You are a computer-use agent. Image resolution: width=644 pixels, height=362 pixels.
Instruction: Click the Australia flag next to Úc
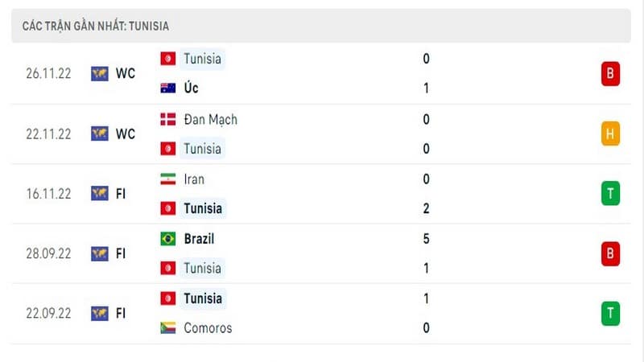pyautogui.click(x=167, y=88)
